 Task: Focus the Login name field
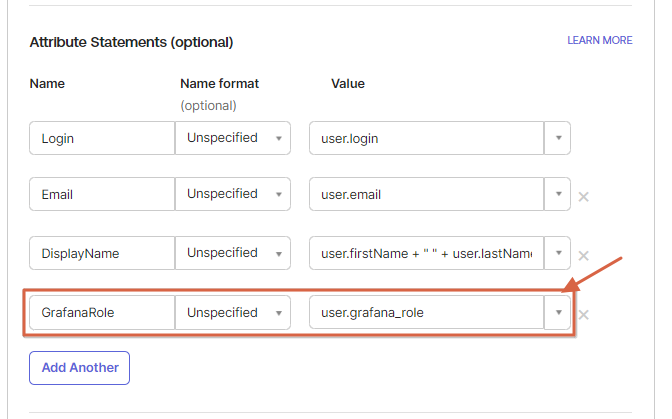(101, 139)
